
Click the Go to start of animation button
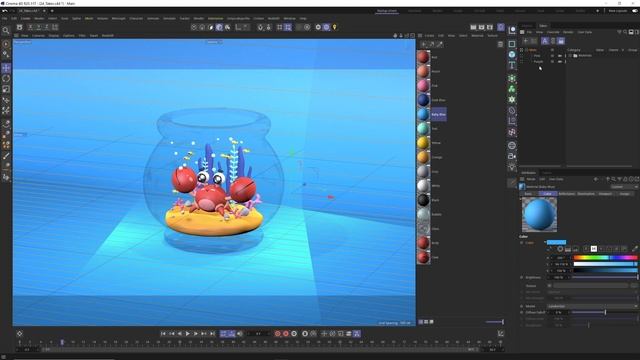(x=163, y=333)
